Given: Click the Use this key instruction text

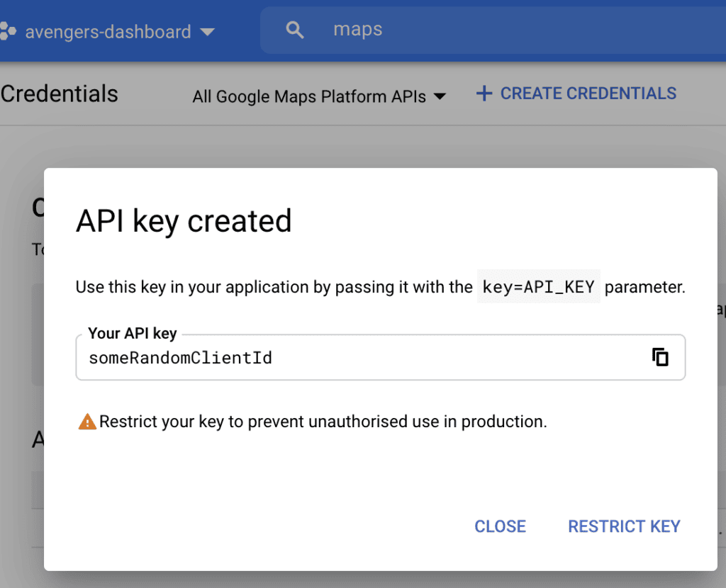Looking at the screenshot, I should click(274, 287).
